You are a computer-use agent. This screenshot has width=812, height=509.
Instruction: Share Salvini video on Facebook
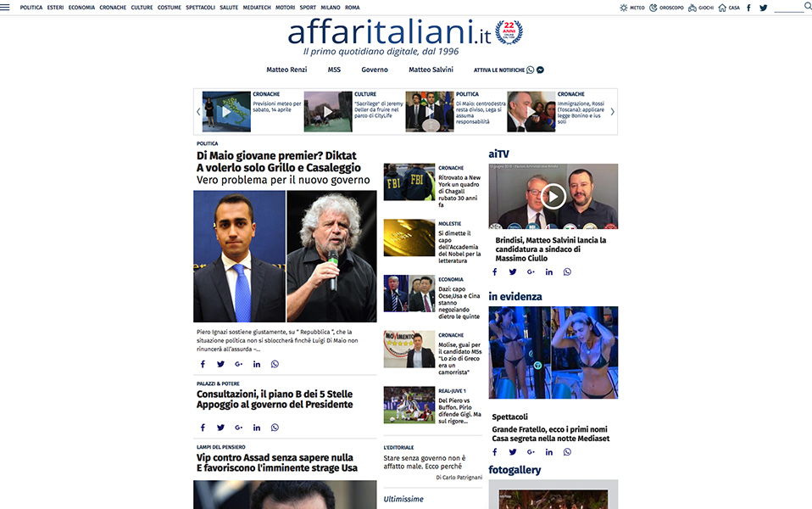495,272
